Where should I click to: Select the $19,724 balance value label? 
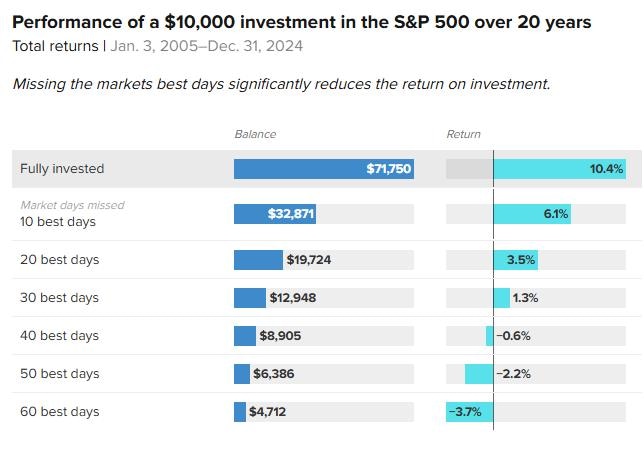(309, 260)
